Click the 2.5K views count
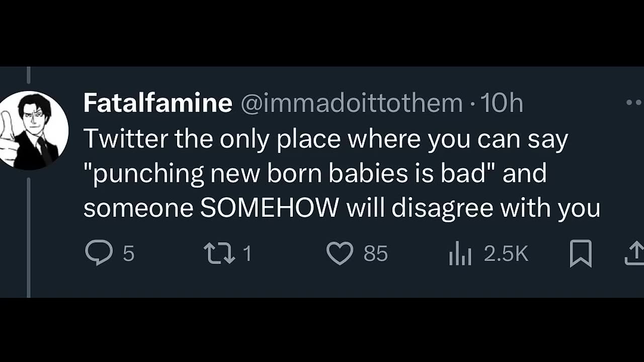The image size is (644, 362). pyautogui.click(x=506, y=254)
